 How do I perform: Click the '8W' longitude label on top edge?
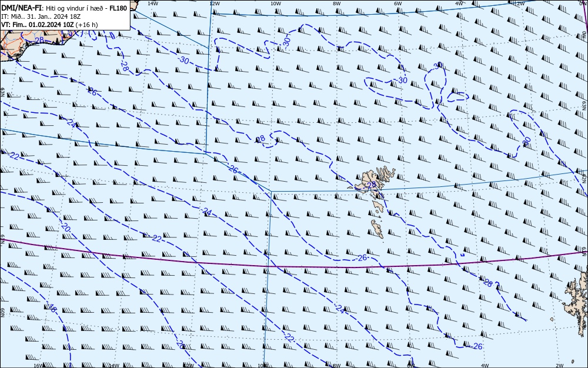337,4
